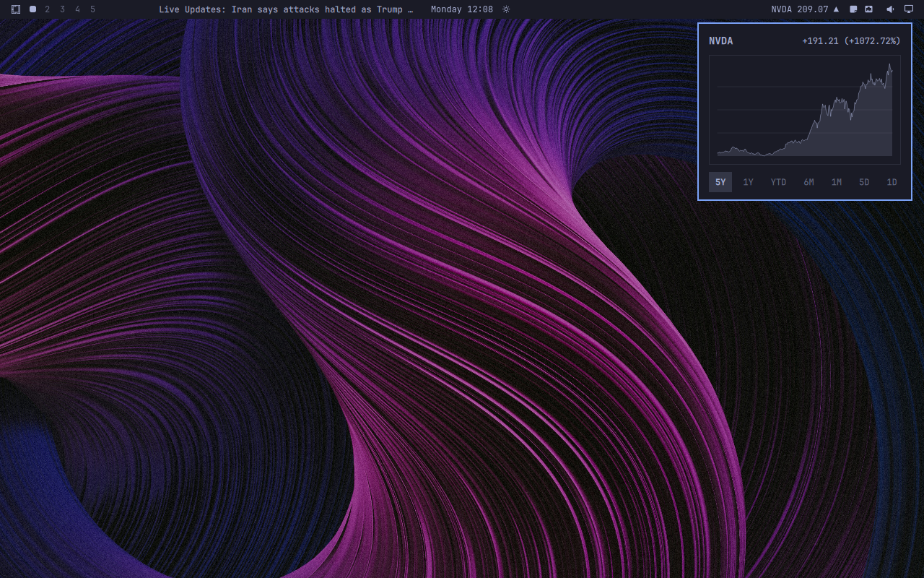This screenshot has height=578, width=924.
Task: Switch to workspace 2
Action: point(48,9)
